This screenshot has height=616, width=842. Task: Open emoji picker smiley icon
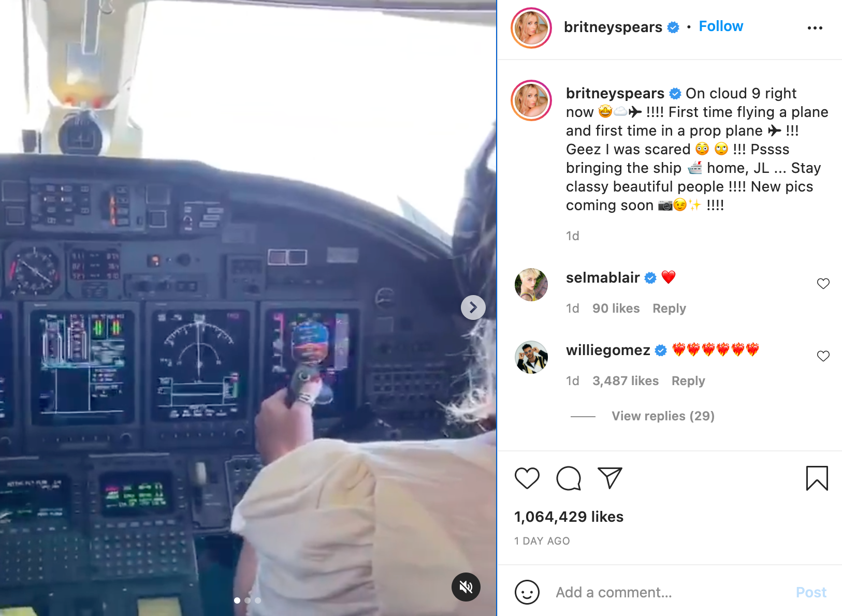click(x=527, y=592)
